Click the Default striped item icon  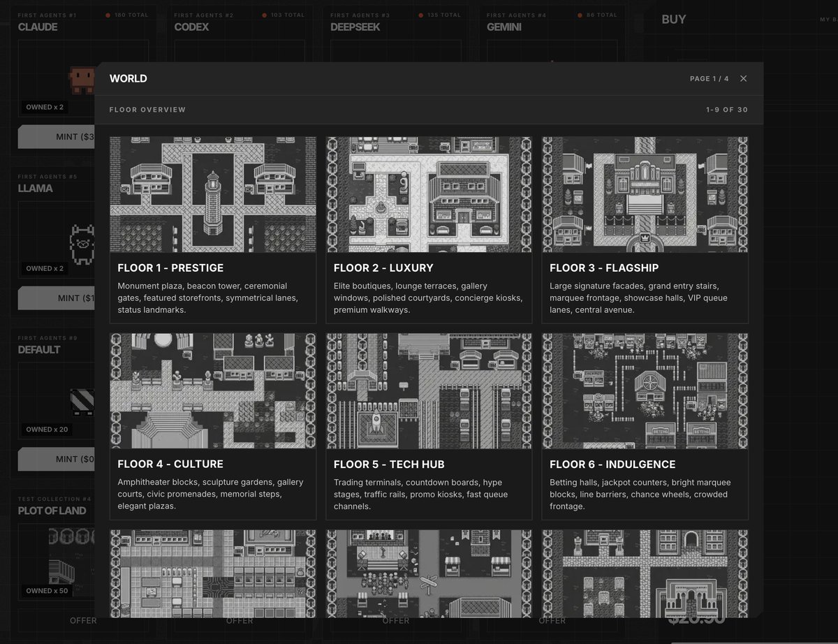click(82, 402)
